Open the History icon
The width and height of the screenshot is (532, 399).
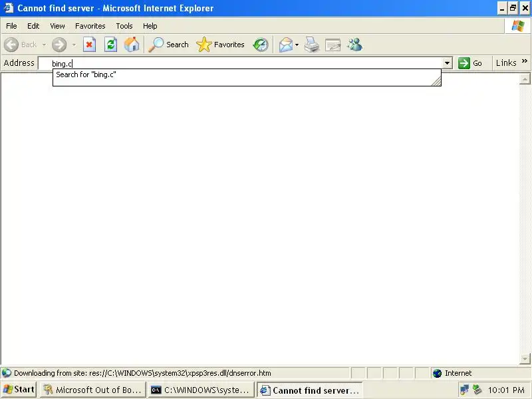pyautogui.click(x=261, y=45)
